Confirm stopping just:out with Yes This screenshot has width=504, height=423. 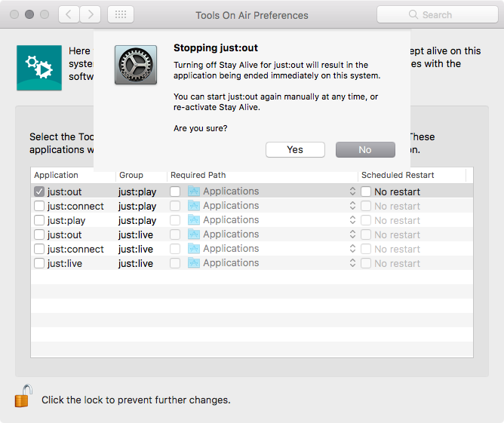point(295,150)
